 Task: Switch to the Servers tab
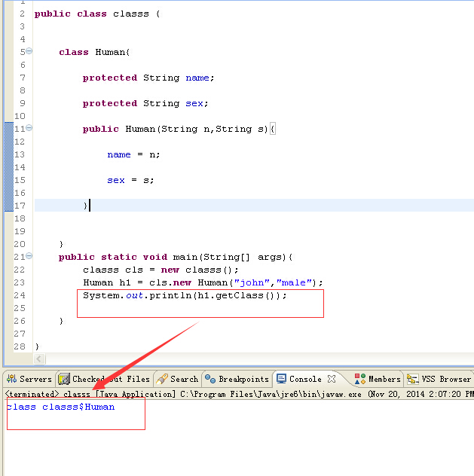(29, 379)
